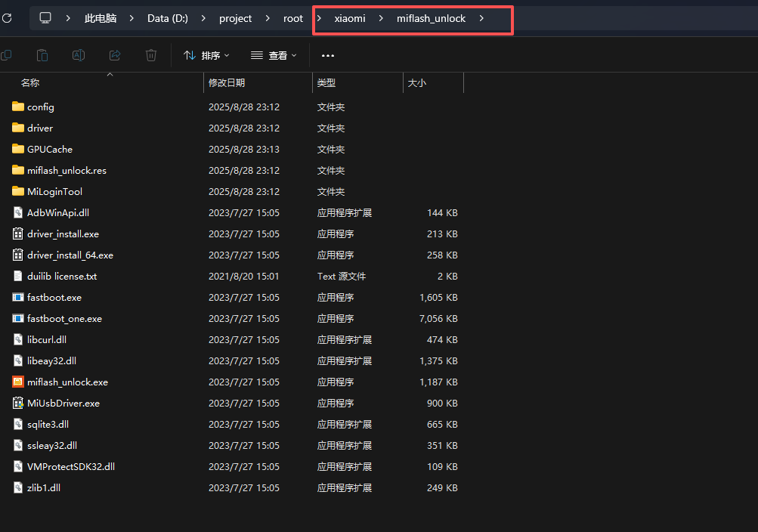Select the ssleay32.dll file name

click(x=52, y=446)
